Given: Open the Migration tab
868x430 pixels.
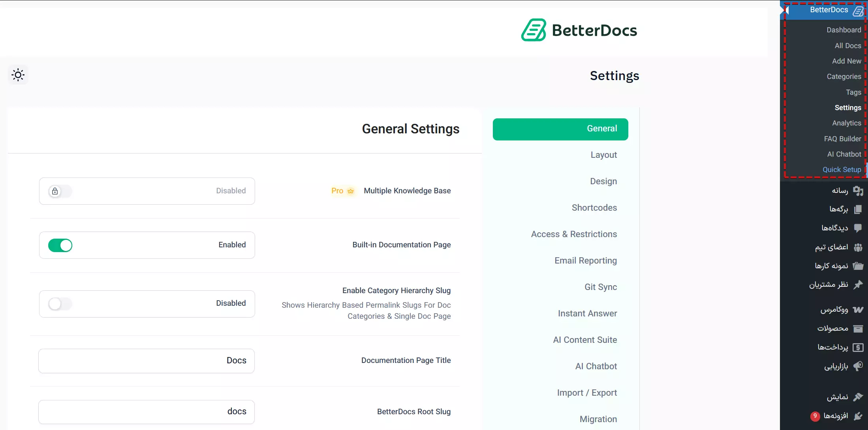Looking at the screenshot, I should tap(598, 419).
